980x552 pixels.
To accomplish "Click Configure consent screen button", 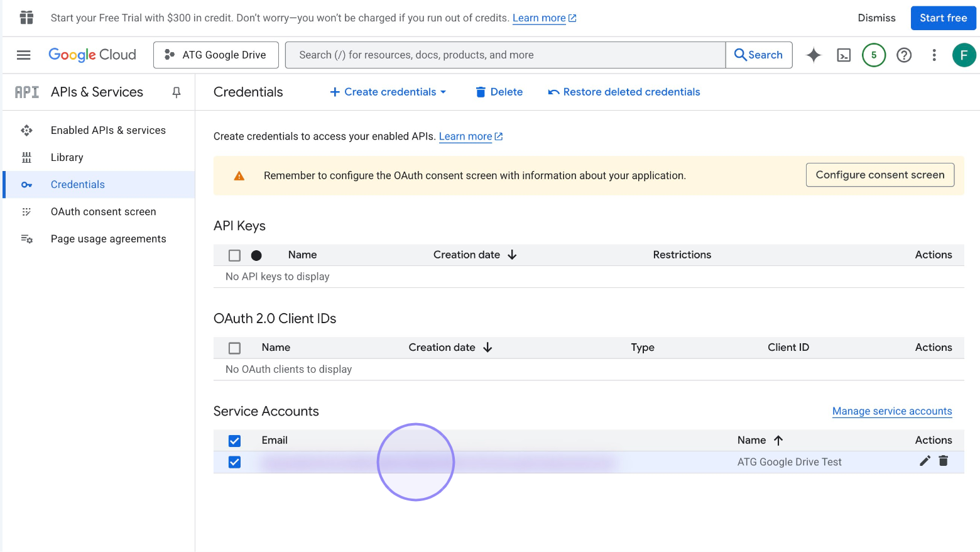I will click(x=879, y=175).
